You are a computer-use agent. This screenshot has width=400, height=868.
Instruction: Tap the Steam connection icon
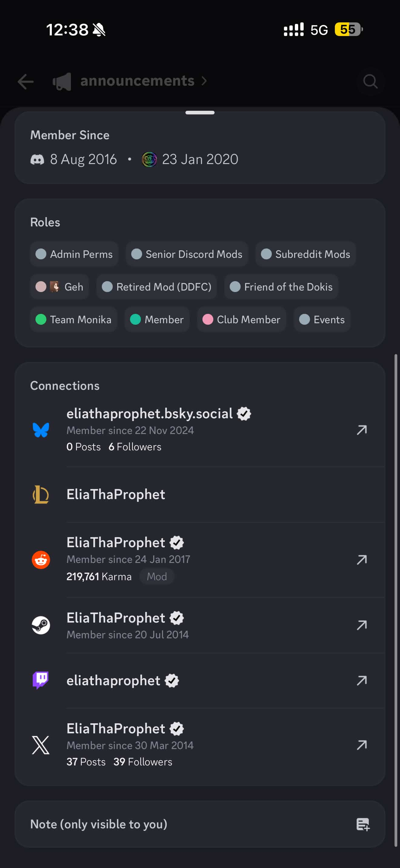tap(41, 625)
